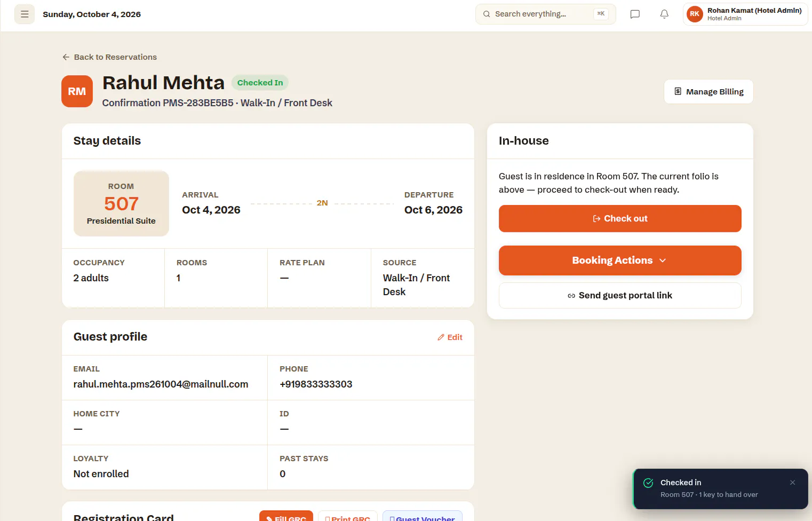Click the Sunday, October 4, 2026 date
This screenshot has height=521, width=812.
click(92, 14)
